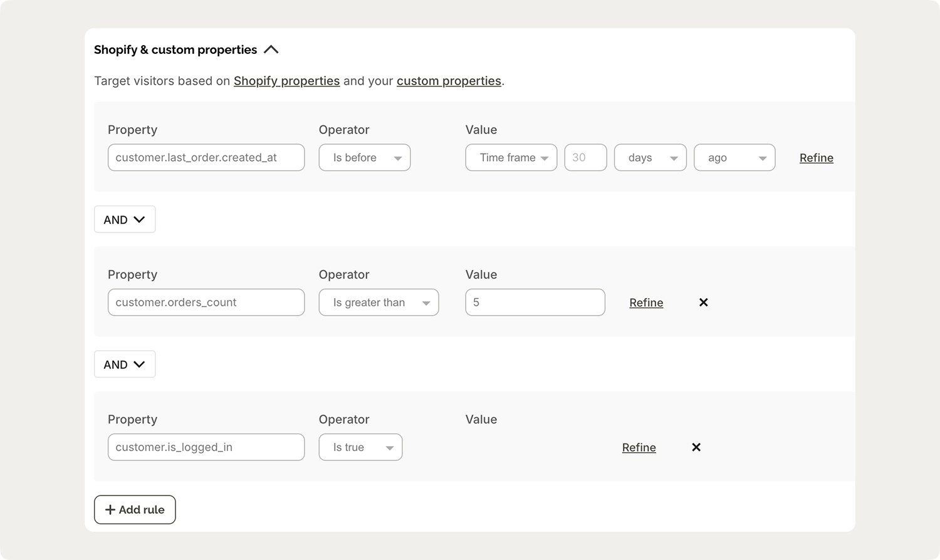
Task: Click the customer.orders_count property field
Action: pyautogui.click(x=206, y=303)
